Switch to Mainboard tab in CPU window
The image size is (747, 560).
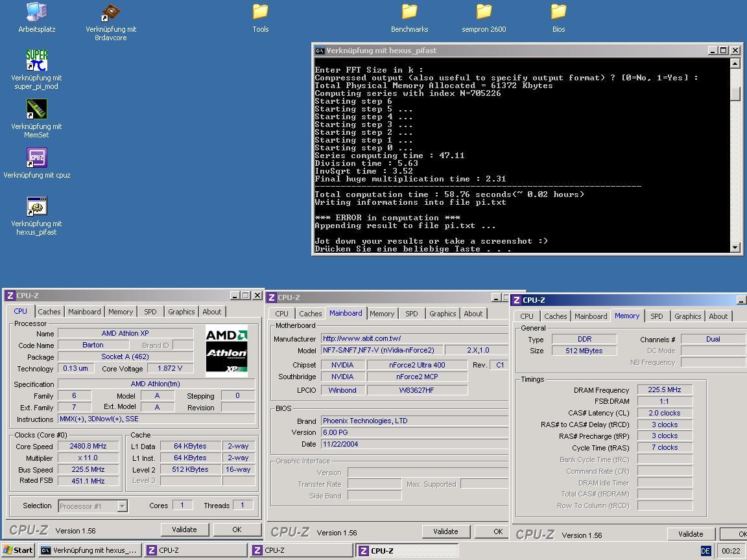pos(84,312)
